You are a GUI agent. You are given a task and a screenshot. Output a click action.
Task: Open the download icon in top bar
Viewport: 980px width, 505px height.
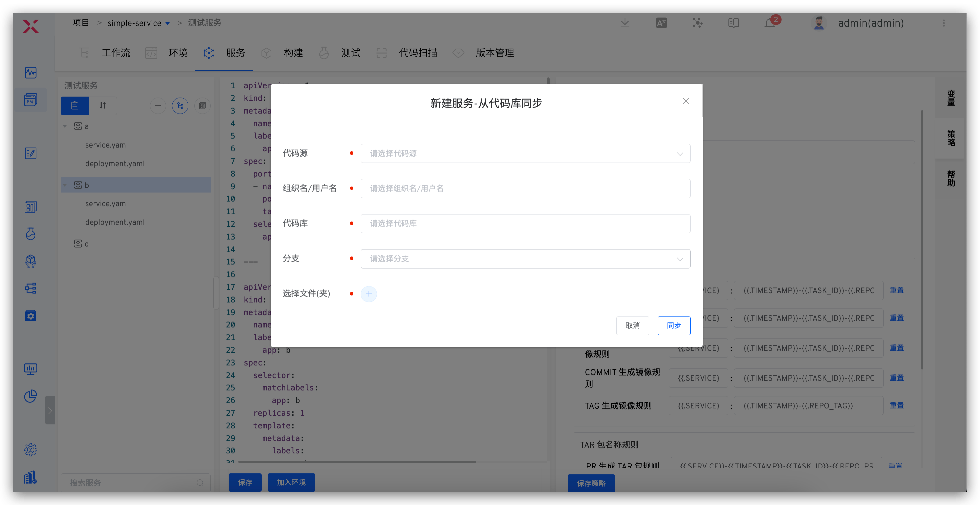(x=625, y=23)
